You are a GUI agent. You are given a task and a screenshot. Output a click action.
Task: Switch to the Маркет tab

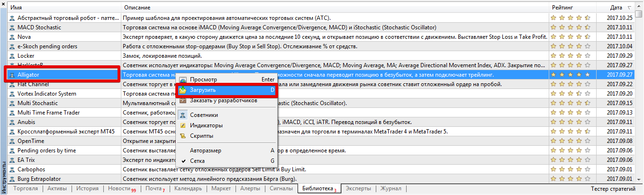pyautogui.click(x=221, y=189)
